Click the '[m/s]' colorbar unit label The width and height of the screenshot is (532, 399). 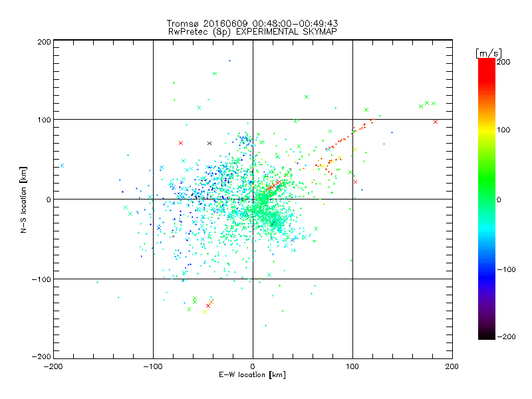489,53
